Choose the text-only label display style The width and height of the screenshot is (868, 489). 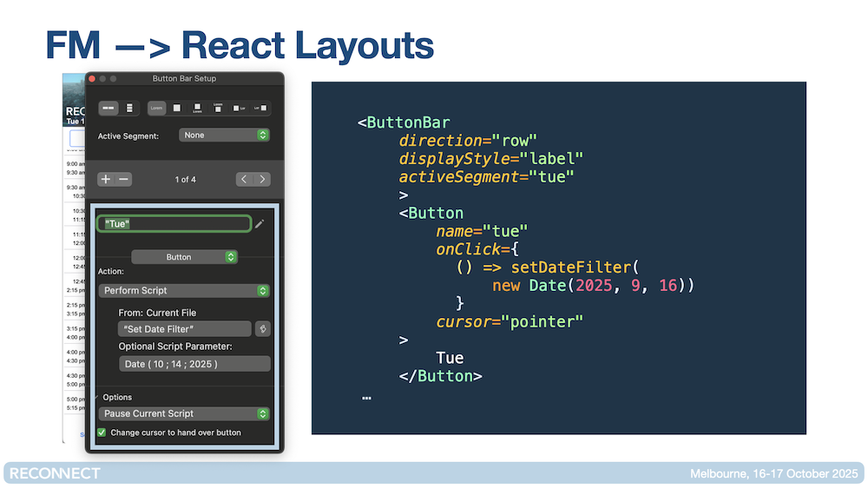[x=156, y=109]
